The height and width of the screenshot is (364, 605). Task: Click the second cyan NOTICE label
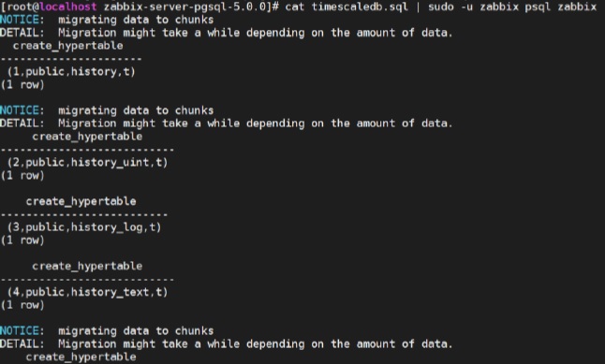point(20,110)
